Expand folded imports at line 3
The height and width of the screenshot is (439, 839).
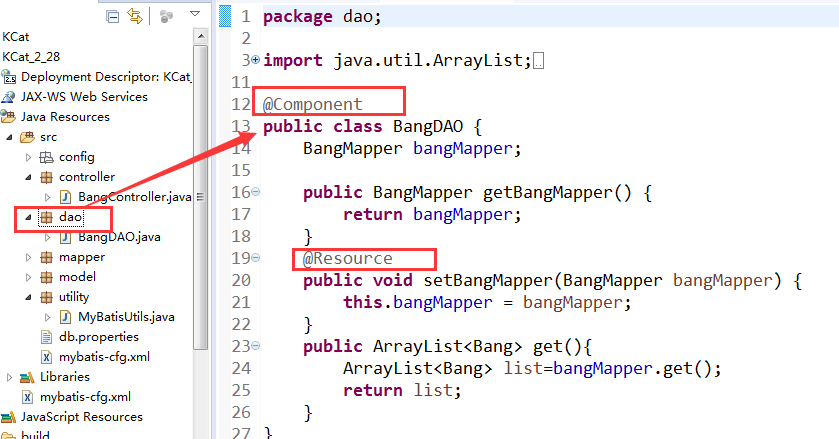click(x=256, y=59)
